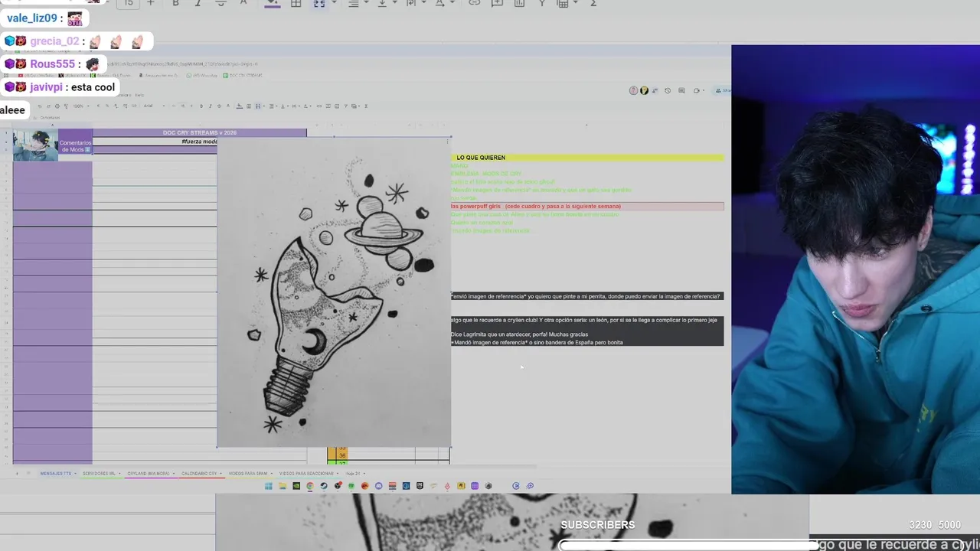980x551 pixels.
Task: Open the comments icon in Sheets header
Action: (x=681, y=90)
